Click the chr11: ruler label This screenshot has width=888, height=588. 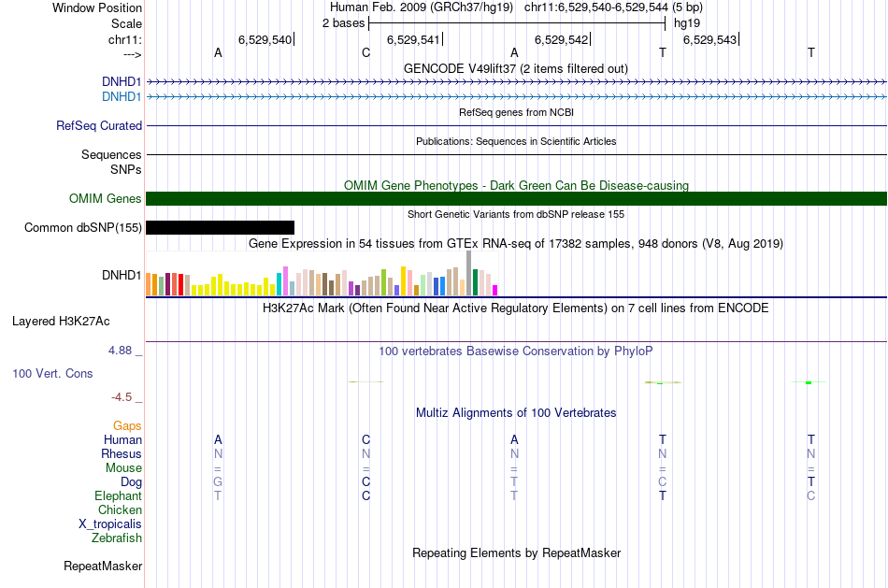click(125, 39)
